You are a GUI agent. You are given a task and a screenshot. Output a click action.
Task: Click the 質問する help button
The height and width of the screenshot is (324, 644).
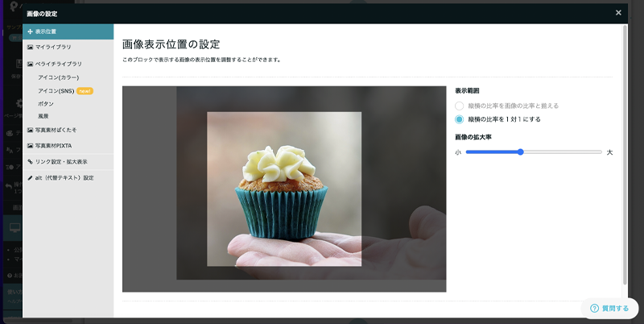point(609,308)
